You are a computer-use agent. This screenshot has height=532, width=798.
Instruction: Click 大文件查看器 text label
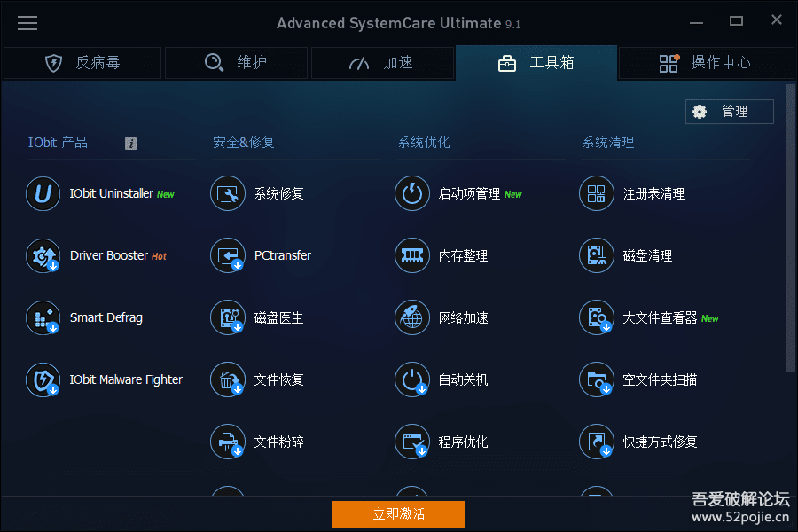pos(660,317)
